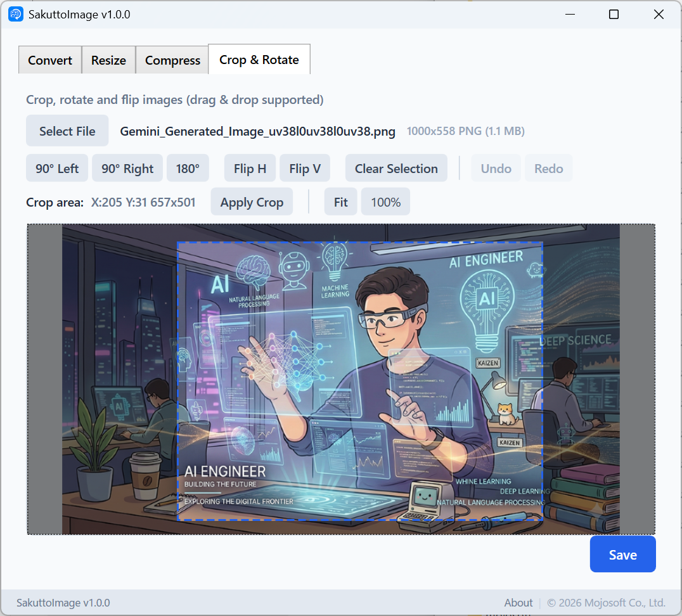Rotate image with 90° Left button
The height and width of the screenshot is (616, 682).
point(57,169)
